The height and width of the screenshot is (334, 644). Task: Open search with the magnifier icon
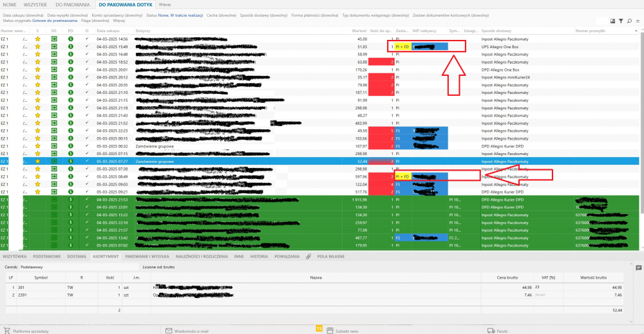[x=629, y=21]
